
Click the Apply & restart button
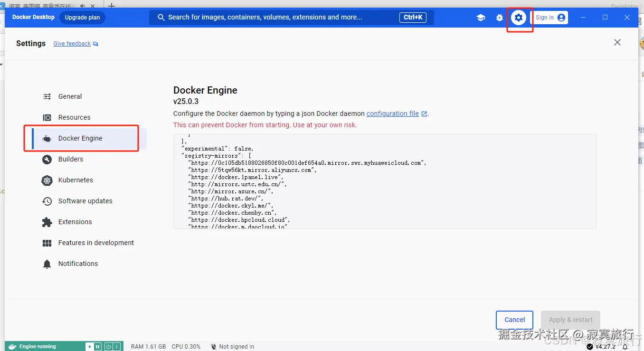point(570,320)
